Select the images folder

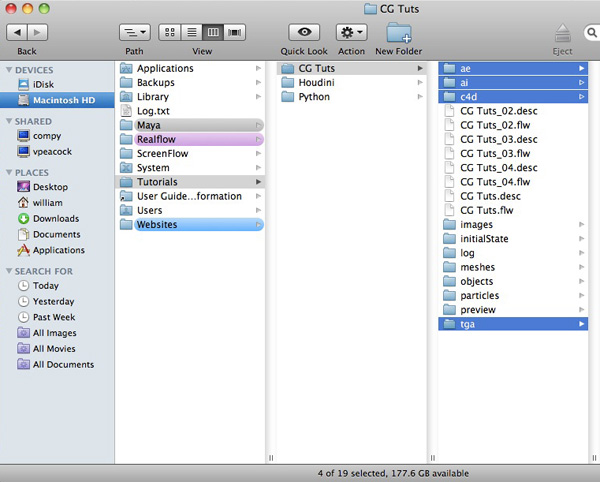pyautogui.click(x=513, y=225)
